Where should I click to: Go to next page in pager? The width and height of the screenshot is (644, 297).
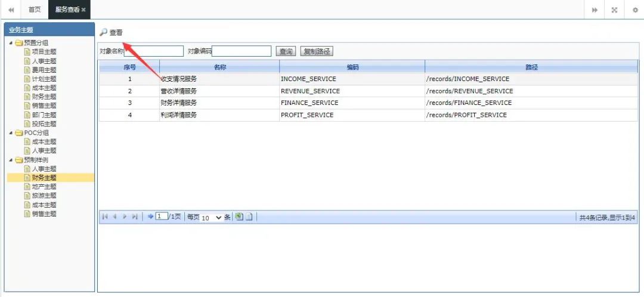tap(125, 217)
